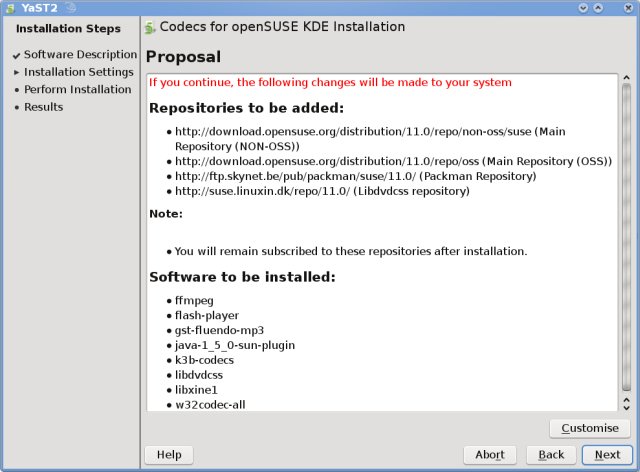Click the Installation Settings arrow marker
Screen dimensions: 640x472
pyautogui.click(x=16, y=72)
